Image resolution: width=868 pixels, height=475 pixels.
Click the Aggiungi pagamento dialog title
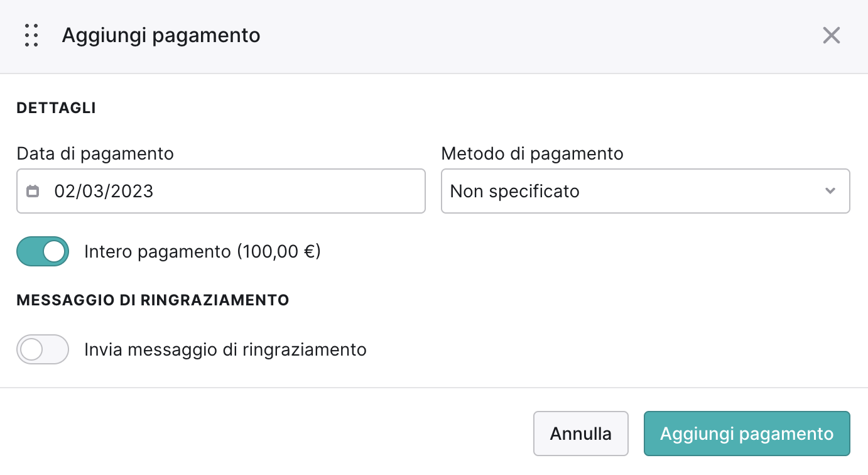[x=161, y=35]
